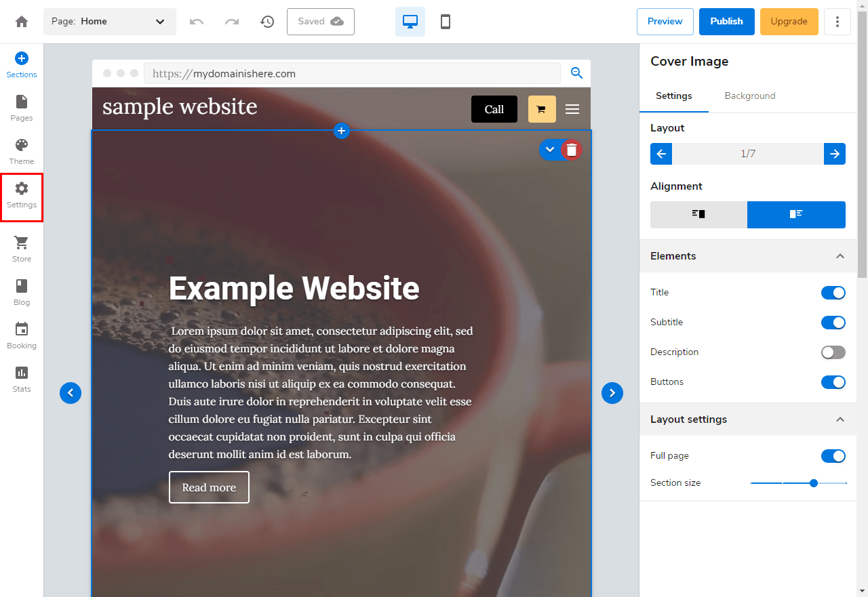Click the magnifier icon beside the URL
868x597 pixels.
pos(576,73)
